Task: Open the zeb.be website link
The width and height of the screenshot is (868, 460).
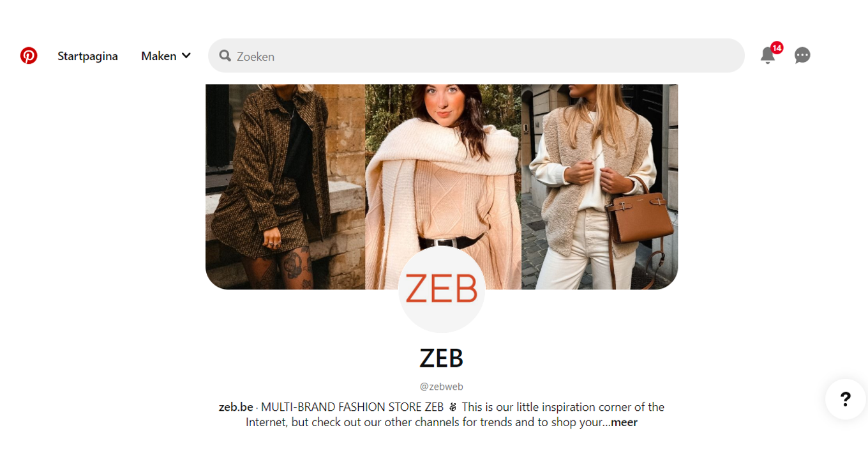Action: (x=236, y=407)
